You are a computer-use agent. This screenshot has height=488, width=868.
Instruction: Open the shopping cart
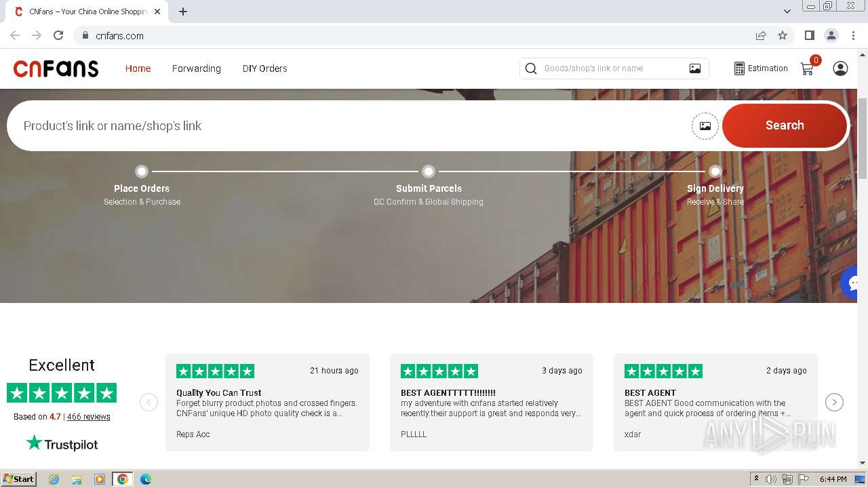[x=808, y=68]
